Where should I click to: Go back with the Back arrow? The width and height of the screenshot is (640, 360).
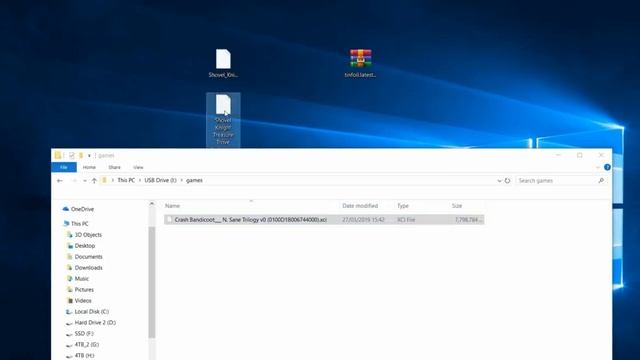(60, 180)
